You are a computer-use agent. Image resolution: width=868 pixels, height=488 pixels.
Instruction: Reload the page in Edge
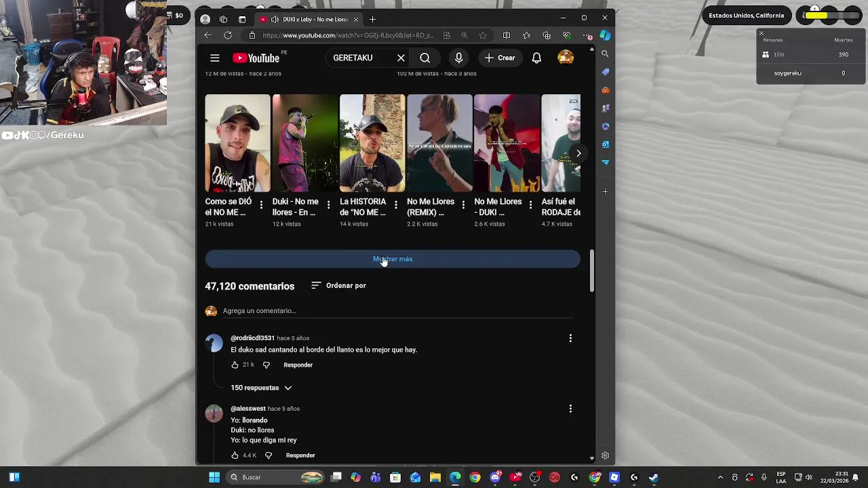tap(228, 35)
